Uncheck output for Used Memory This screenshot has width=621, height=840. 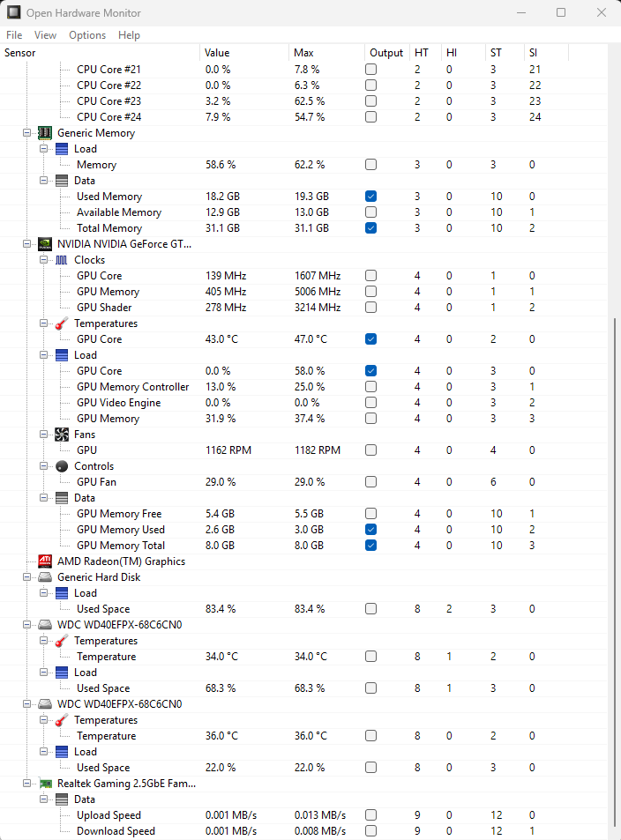[x=370, y=196]
